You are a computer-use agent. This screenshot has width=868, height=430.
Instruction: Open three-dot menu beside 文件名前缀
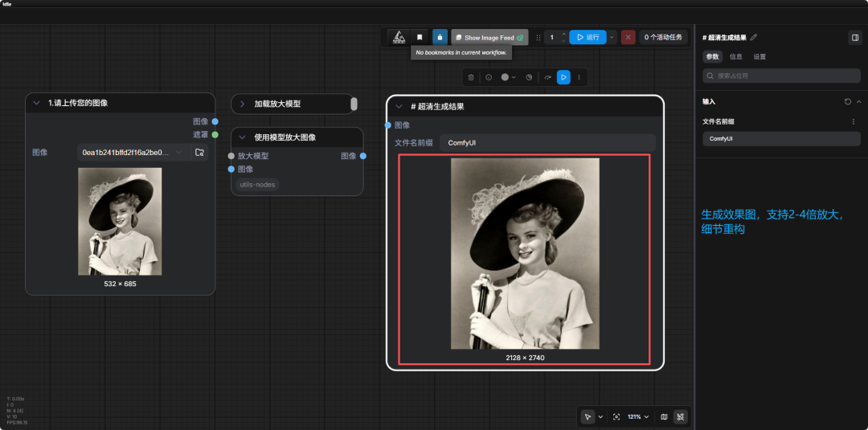pos(853,121)
